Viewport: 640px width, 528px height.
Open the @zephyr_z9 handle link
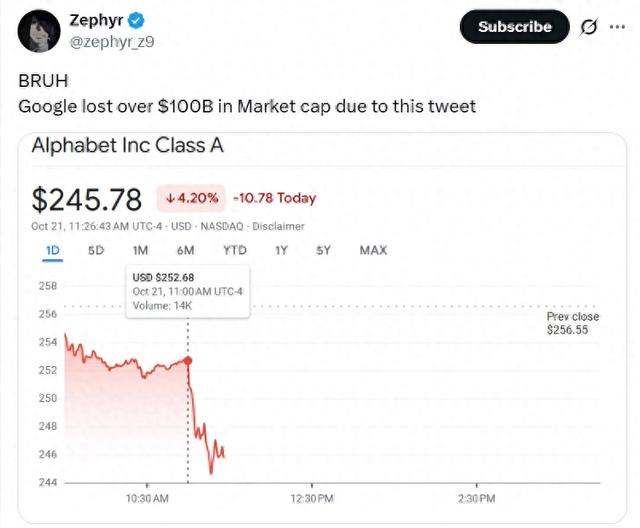tap(110, 41)
